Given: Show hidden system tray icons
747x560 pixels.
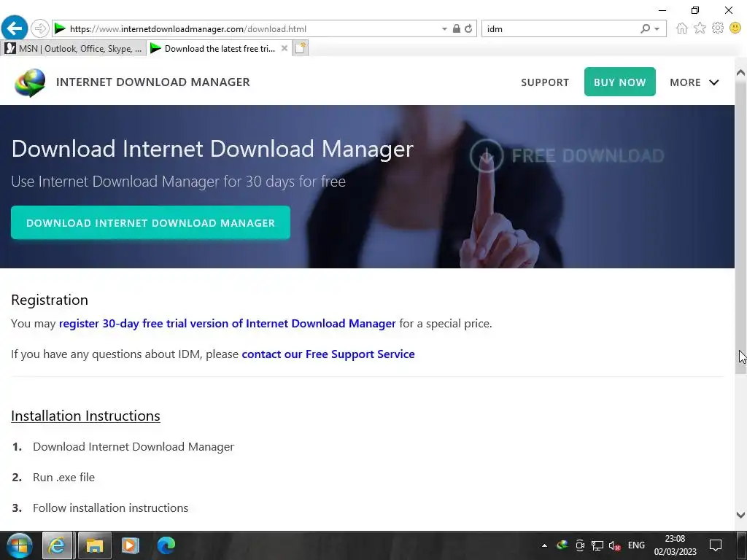Looking at the screenshot, I should [x=544, y=545].
